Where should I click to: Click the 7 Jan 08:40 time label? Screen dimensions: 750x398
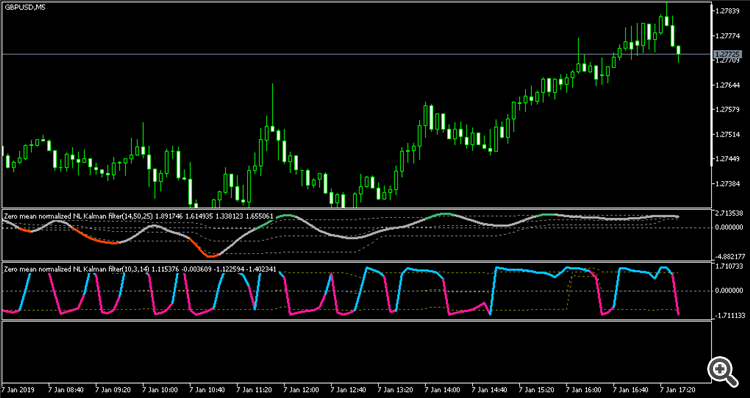coord(66,390)
